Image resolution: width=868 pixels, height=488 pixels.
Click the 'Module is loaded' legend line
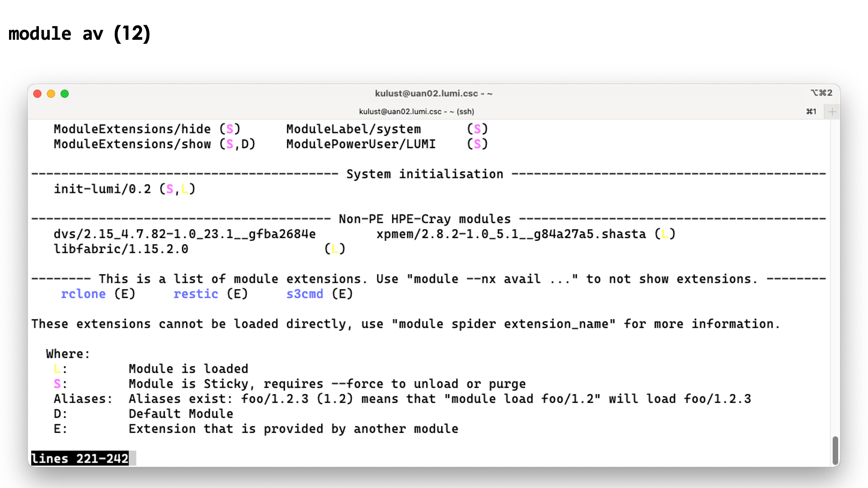189,369
